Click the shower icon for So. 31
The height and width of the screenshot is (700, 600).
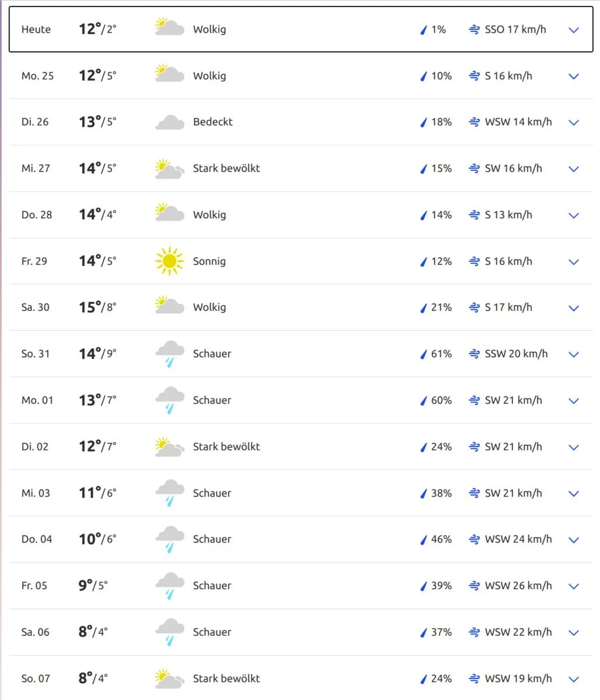pos(169,354)
